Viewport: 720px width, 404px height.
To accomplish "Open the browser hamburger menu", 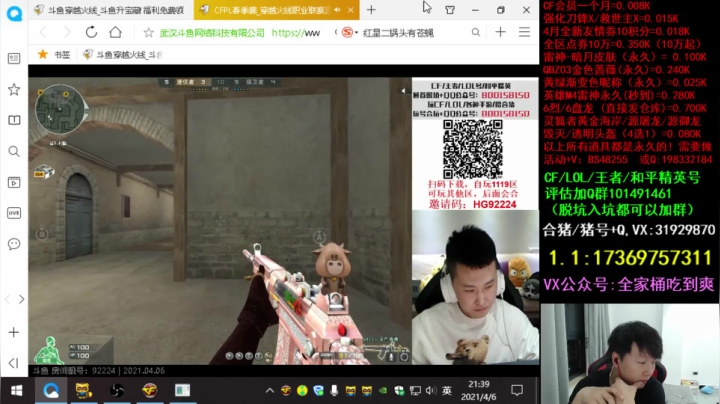I will [524, 32].
